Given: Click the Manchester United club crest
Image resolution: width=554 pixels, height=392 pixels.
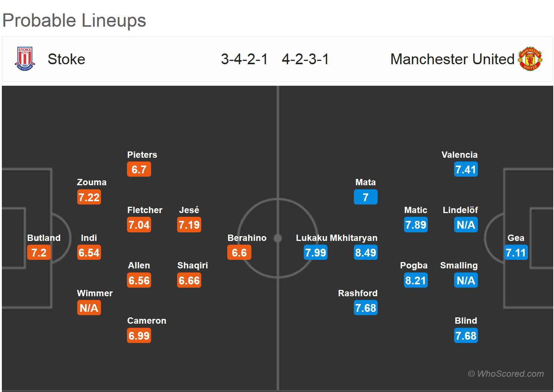Looking at the screenshot, I should pos(530,59).
